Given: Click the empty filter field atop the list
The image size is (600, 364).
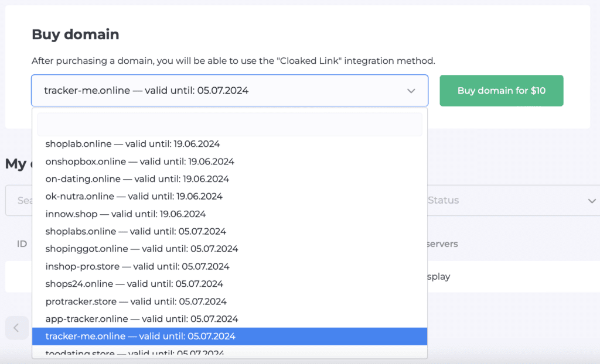Looking at the screenshot, I should [230, 123].
